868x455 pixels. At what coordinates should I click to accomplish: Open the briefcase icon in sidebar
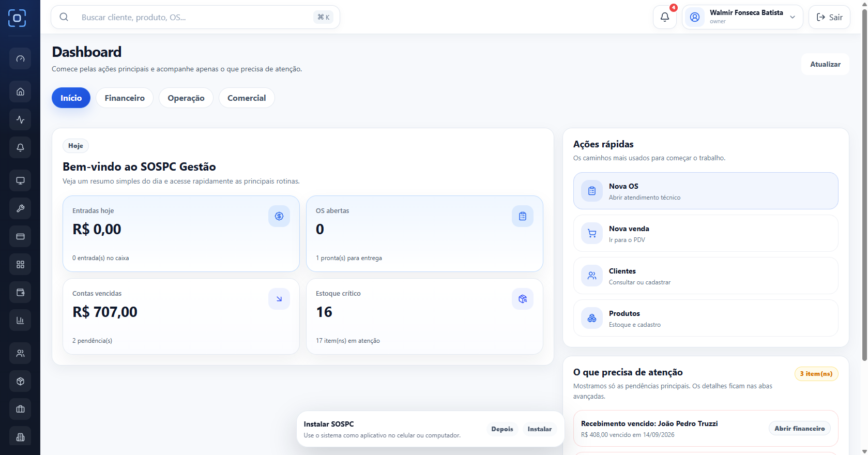click(x=20, y=409)
